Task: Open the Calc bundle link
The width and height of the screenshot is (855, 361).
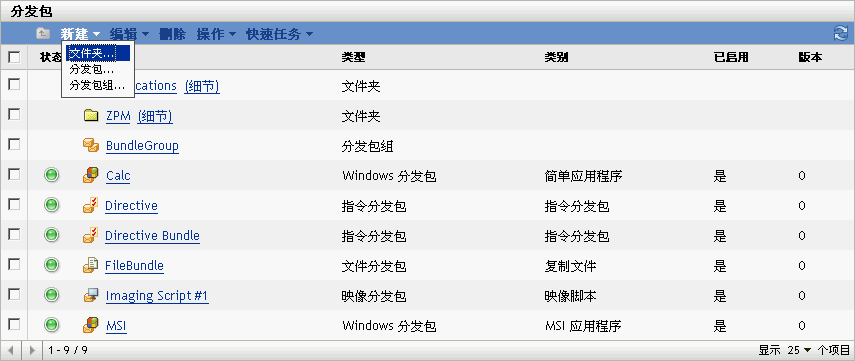Action: 118,176
